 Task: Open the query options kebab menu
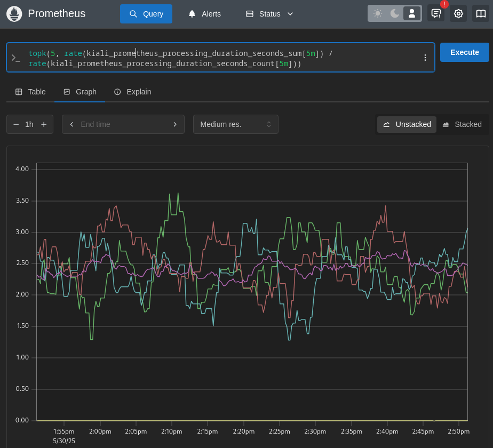(x=425, y=57)
